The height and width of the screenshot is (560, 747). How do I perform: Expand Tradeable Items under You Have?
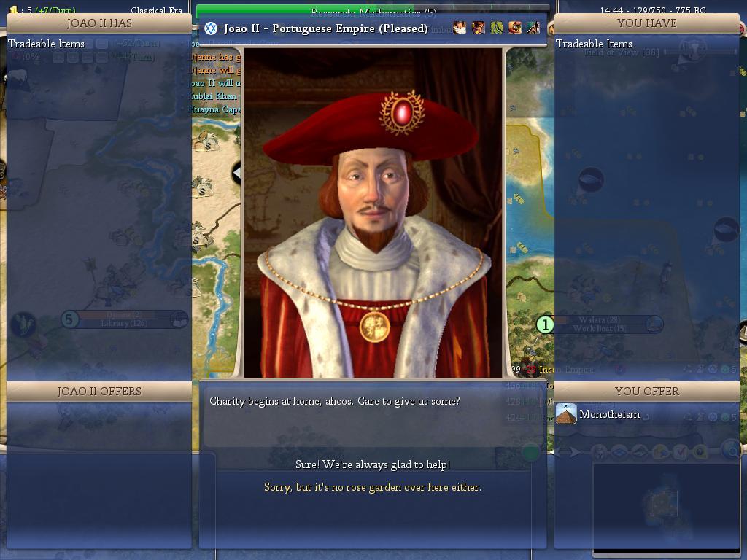point(594,44)
